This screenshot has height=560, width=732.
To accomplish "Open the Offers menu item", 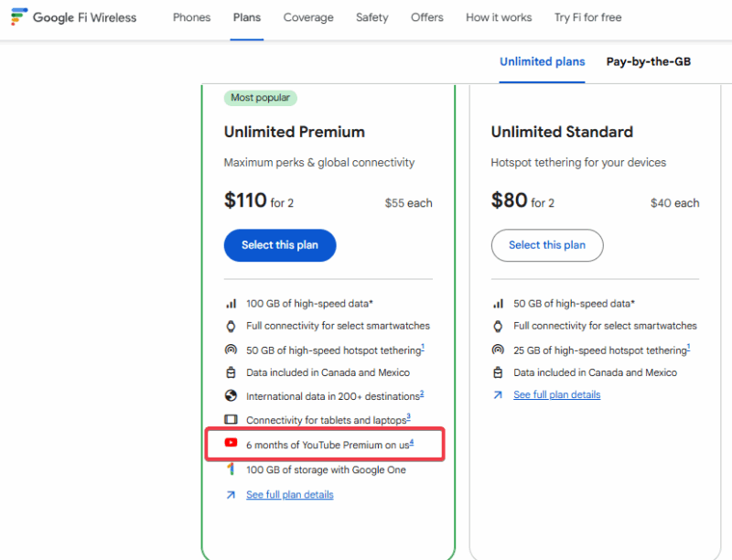I will coord(426,17).
